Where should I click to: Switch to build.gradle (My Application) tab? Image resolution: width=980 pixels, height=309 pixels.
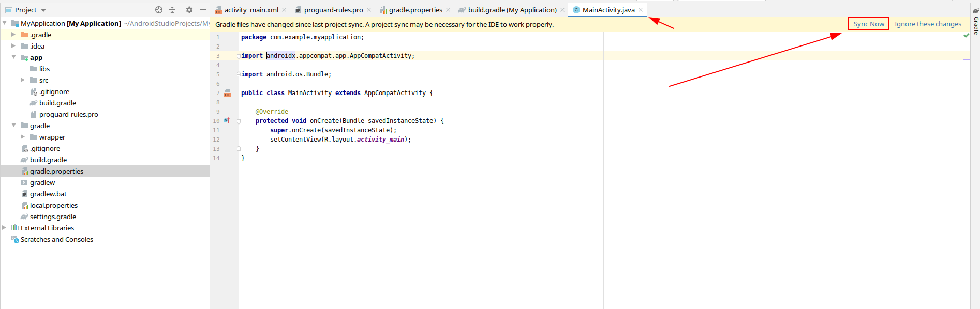tap(512, 10)
